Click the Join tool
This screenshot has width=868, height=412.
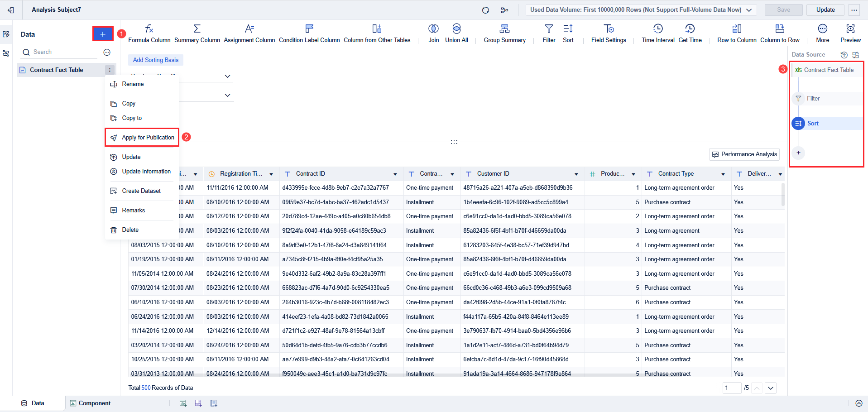(x=433, y=34)
